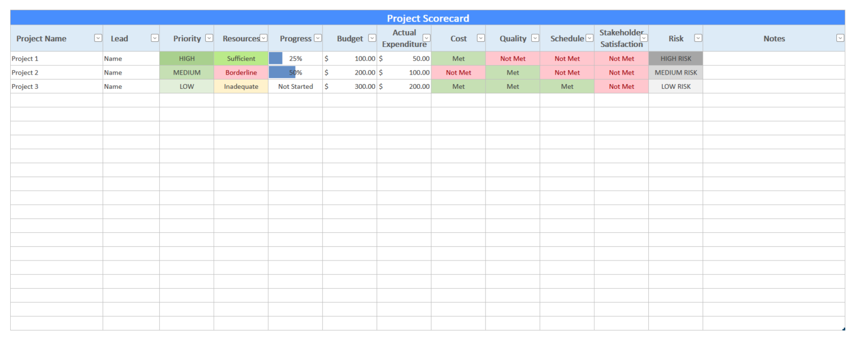This screenshot has height=356, width=868.
Task: Open the Schedule filter dropdown
Action: coord(589,38)
